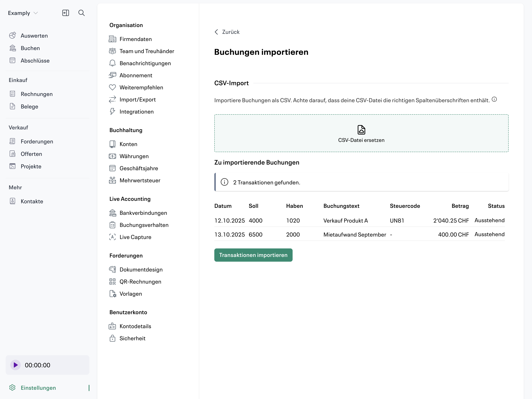Open Mehrwertsteuer via the percent icon
The width and height of the screenshot is (532, 399).
click(x=112, y=180)
